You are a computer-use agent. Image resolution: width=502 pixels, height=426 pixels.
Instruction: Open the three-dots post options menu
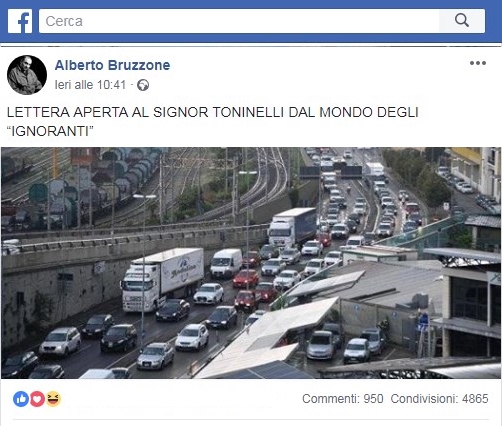[x=478, y=63]
